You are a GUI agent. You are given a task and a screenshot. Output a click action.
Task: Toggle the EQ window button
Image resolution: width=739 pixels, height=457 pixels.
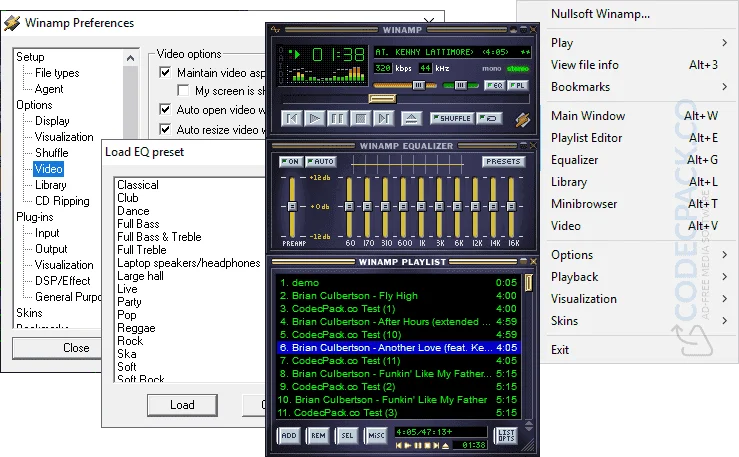495,85
